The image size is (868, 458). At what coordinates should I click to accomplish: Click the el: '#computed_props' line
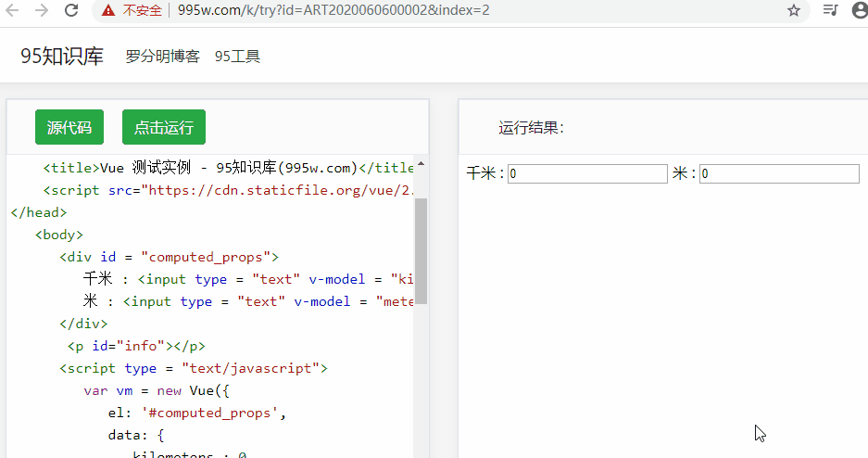pos(197,413)
